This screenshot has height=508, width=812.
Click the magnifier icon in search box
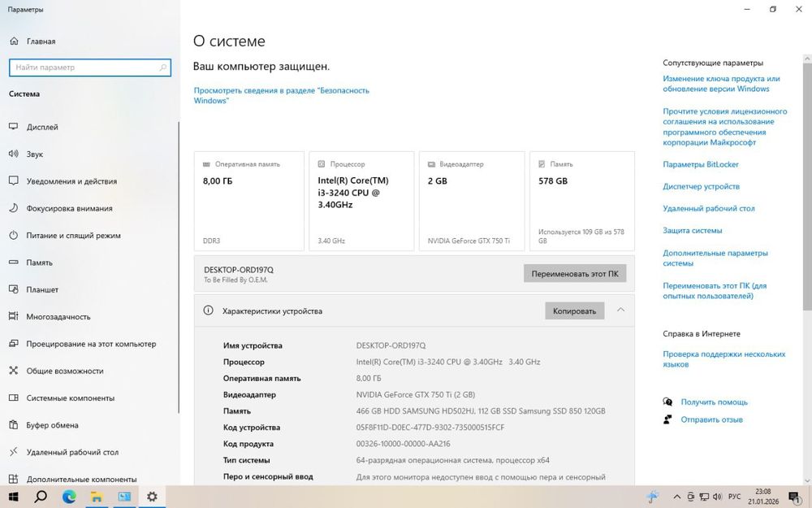[162, 67]
